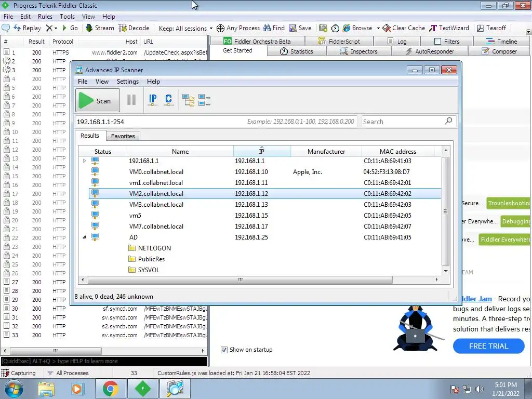
Task: Open Advanced IP Scanner View menu
Action: point(102,82)
